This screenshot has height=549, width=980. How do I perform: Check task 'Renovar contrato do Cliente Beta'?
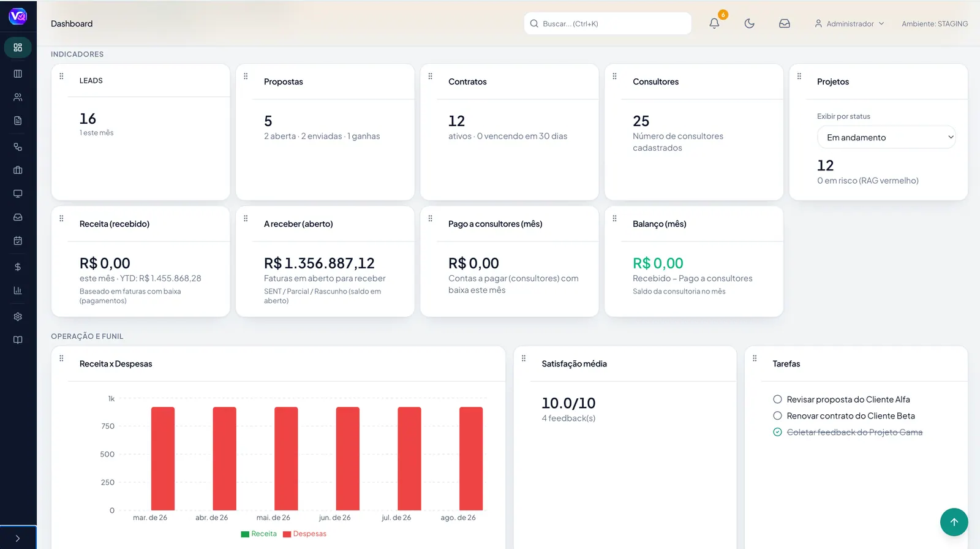(777, 415)
